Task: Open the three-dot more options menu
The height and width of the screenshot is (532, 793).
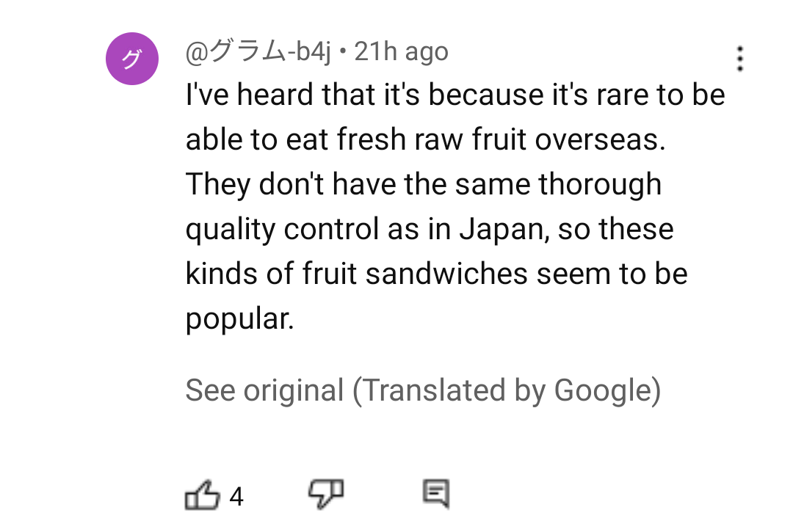Action: [740, 59]
